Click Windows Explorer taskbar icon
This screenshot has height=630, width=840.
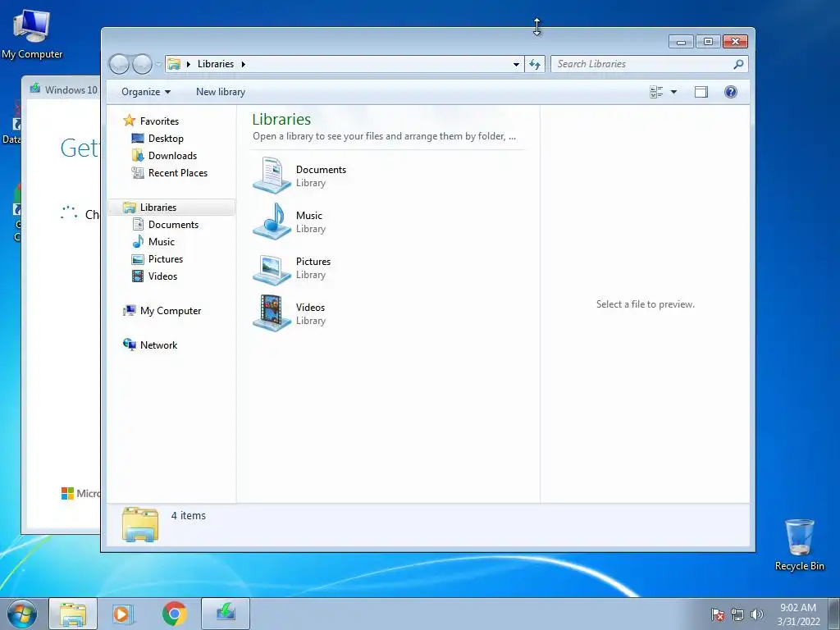click(73, 614)
